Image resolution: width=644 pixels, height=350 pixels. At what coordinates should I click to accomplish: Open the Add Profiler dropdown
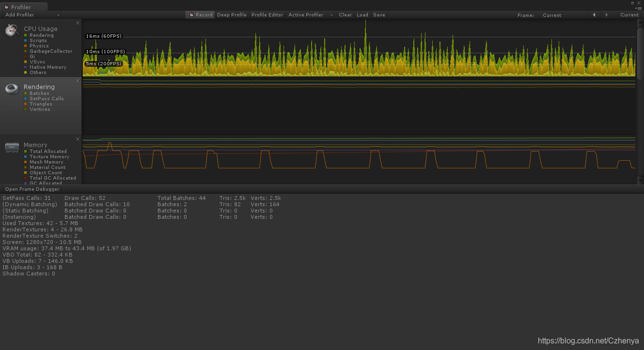click(32, 15)
